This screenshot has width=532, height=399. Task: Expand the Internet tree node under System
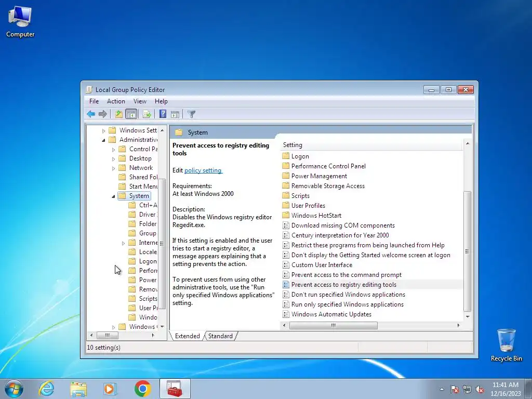click(x=123, y=243)
